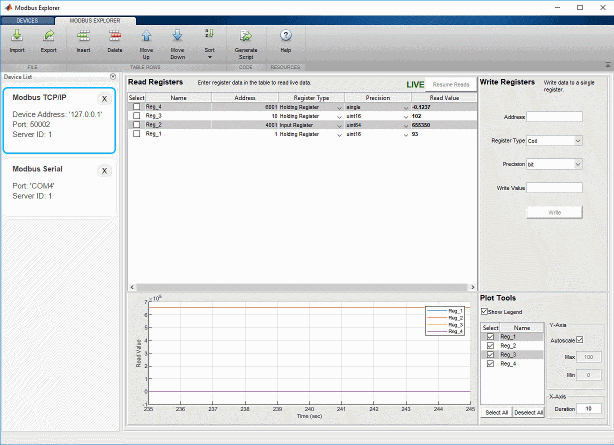Open Register Type dropdown for Reg_1

coord(339,134)
